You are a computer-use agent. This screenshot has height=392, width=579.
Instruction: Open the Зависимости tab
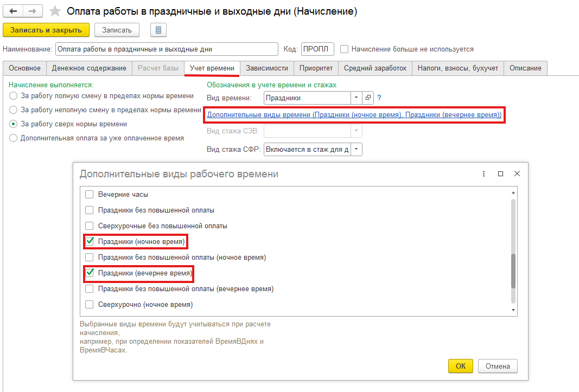(x=267, y=68)
